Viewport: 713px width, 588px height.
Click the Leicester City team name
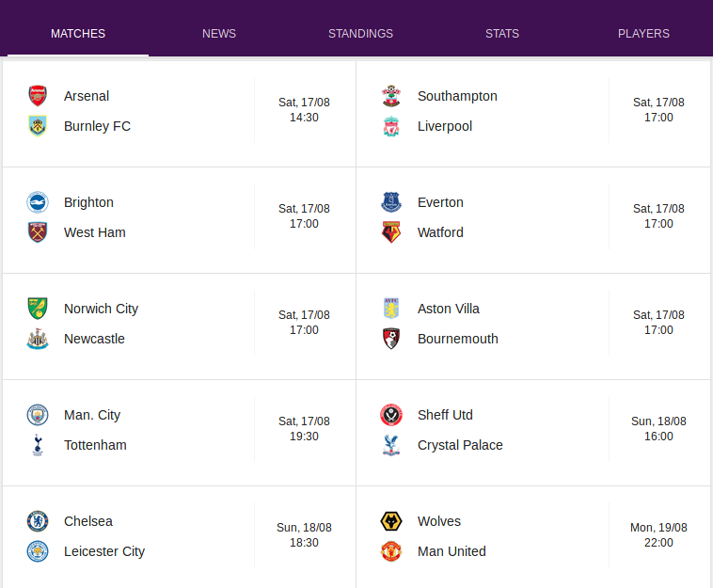coord(104,551)
